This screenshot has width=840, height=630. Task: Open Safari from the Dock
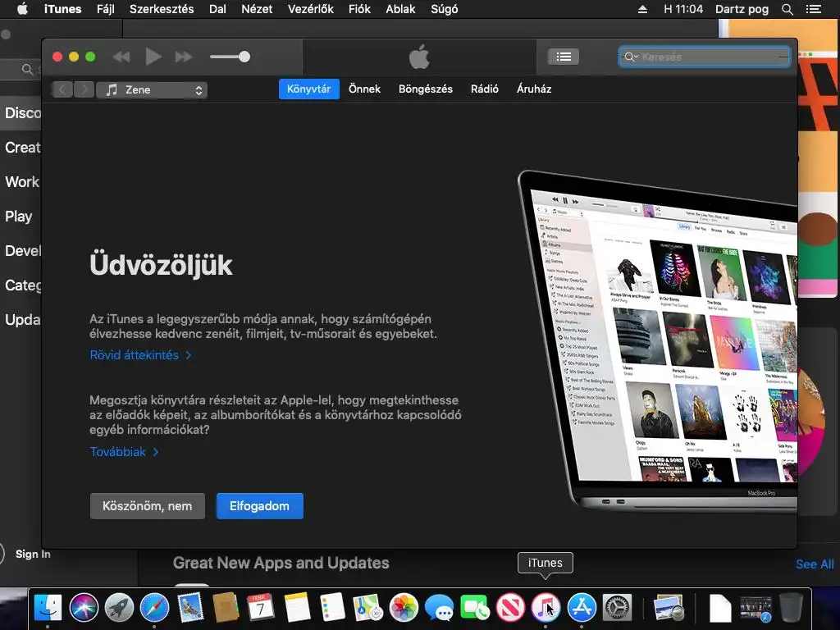154,608
